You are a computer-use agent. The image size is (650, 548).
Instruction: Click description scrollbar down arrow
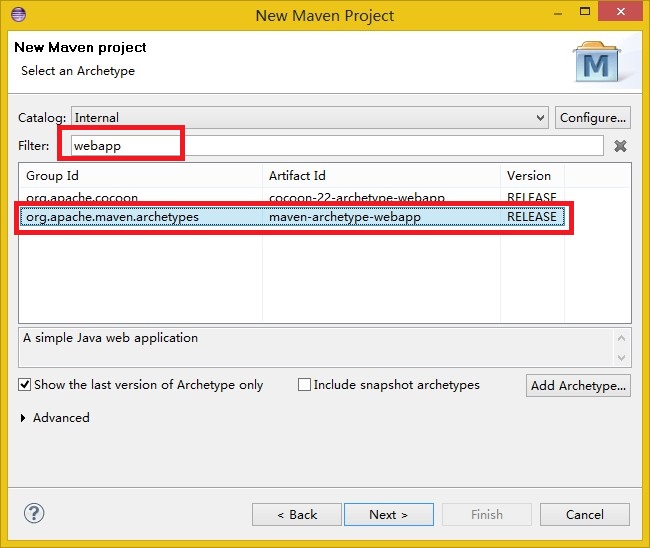tap(621, 357)
